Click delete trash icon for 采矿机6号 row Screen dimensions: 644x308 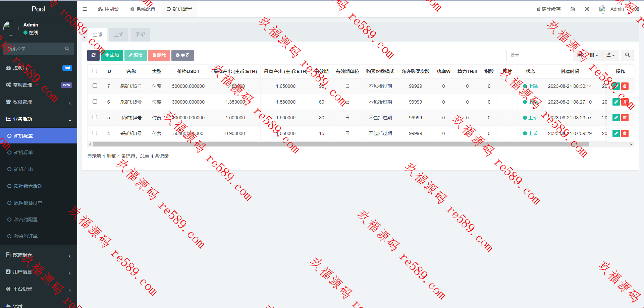point(625,86)
